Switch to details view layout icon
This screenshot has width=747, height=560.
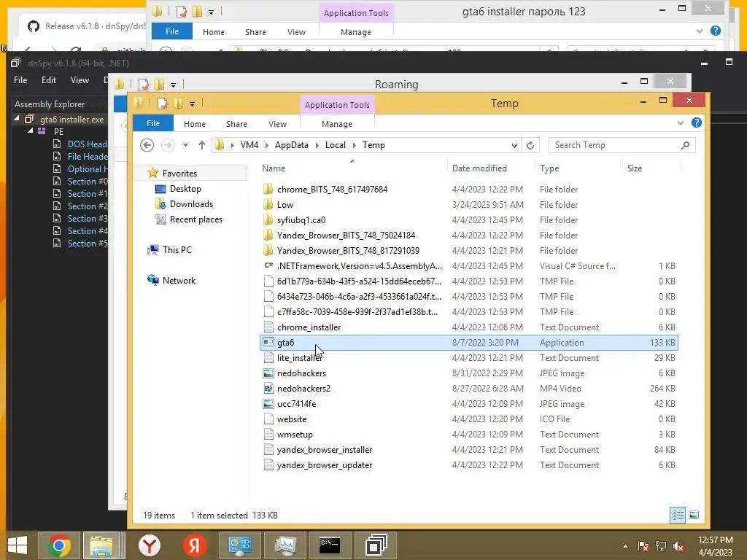[x=678, y=515]
